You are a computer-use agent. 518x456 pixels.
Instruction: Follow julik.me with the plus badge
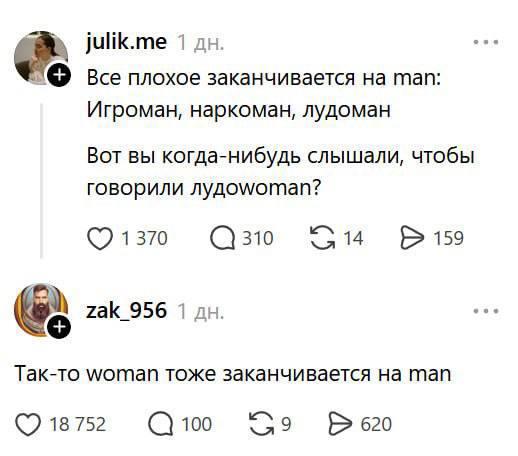pyautogui.click(x=59, y=75)
